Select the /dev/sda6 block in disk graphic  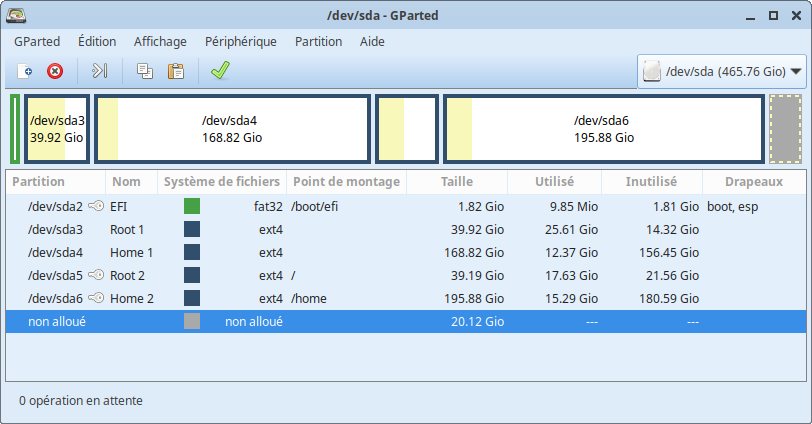point(604,129)
